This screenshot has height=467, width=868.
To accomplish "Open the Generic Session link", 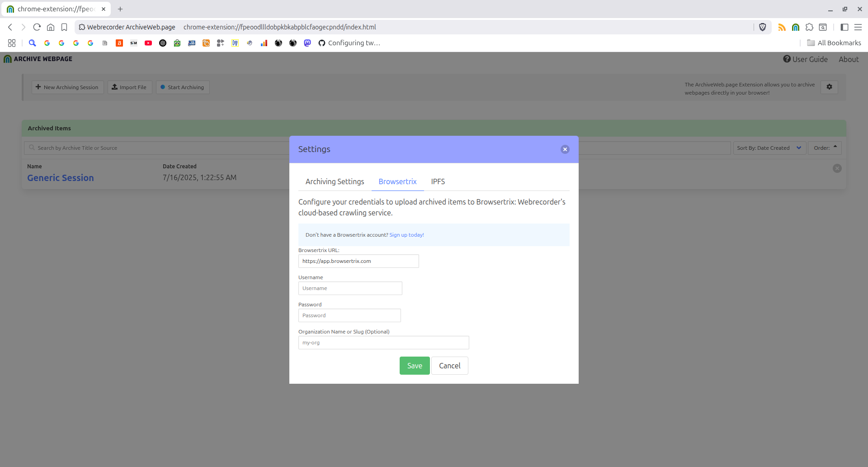I will pos(61,178).
